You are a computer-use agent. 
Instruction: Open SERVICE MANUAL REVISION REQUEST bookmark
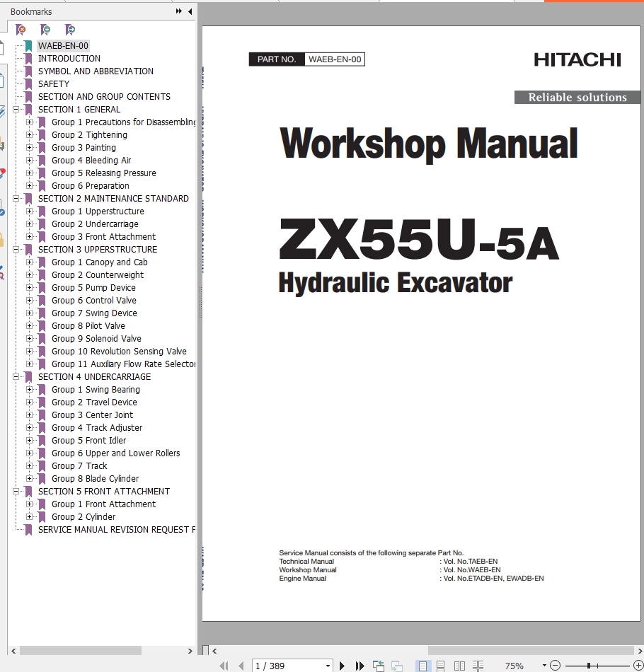pos(117,530)
